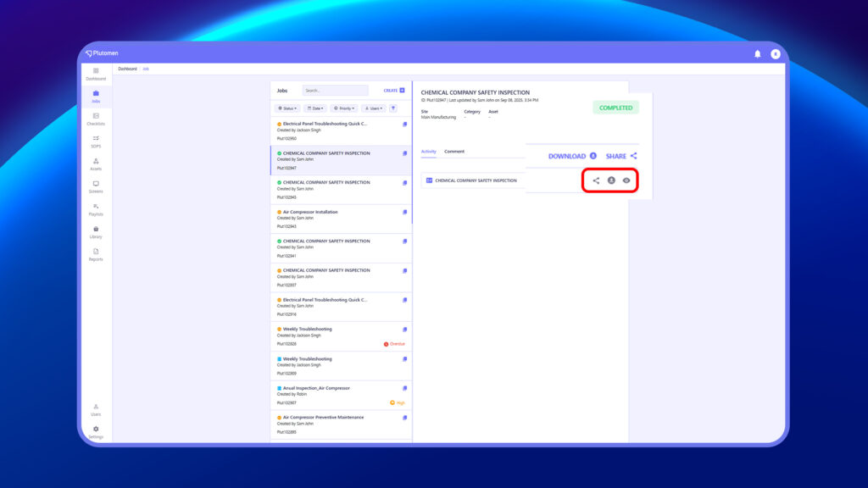Click the jobs Search field

click(x=335, y=90)
